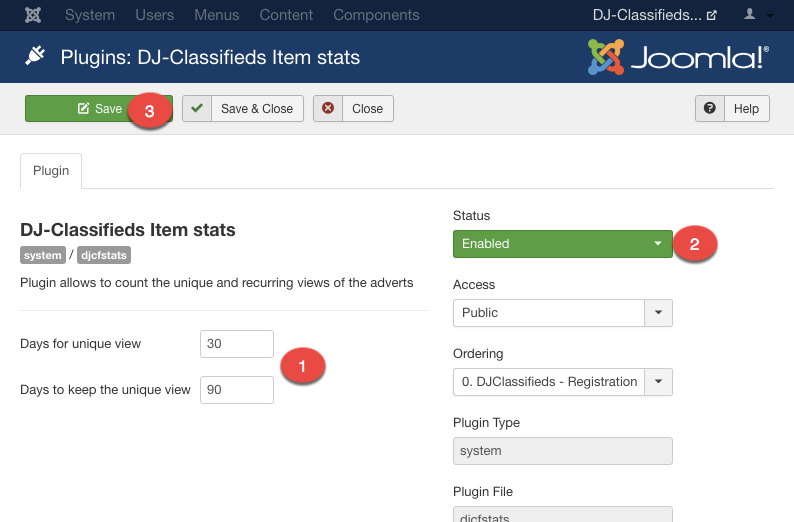Click the red X Close icon

[328, 109]
